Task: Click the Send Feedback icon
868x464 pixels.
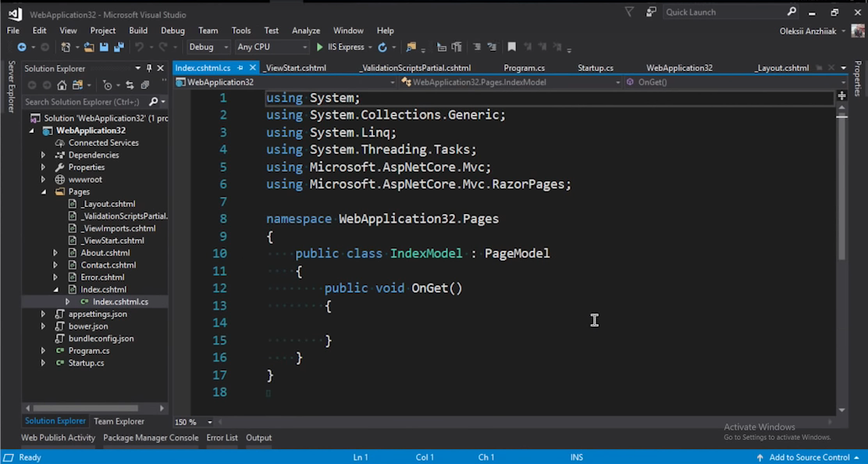Action: (651, 12)
